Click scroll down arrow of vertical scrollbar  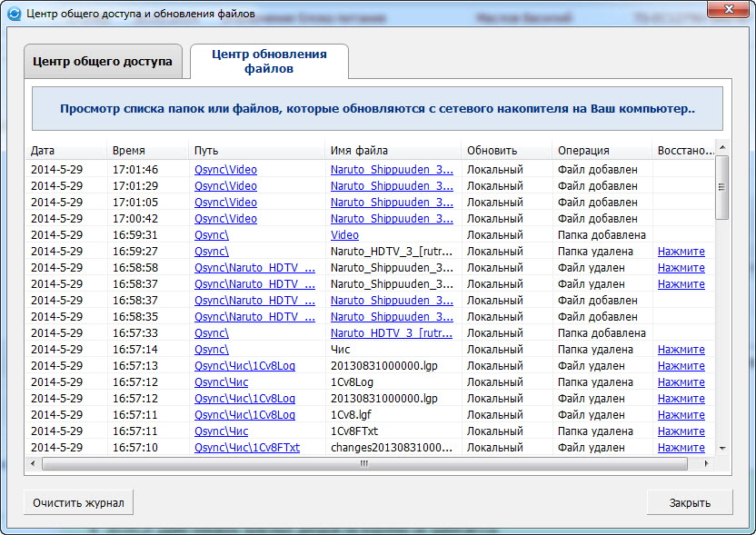(x=722, y=448)
